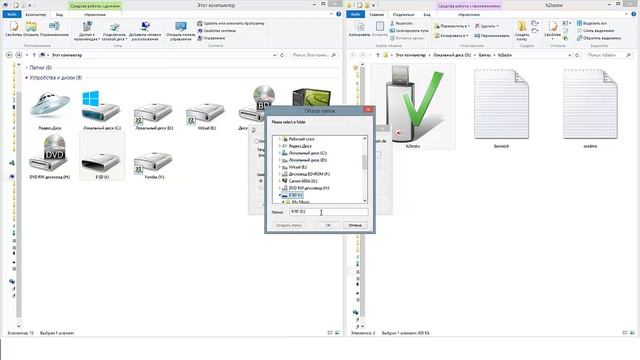This screenshot has height=360, width=640.
Task: Open Copy to (Копировать в) dropdown
Action: 451,36
